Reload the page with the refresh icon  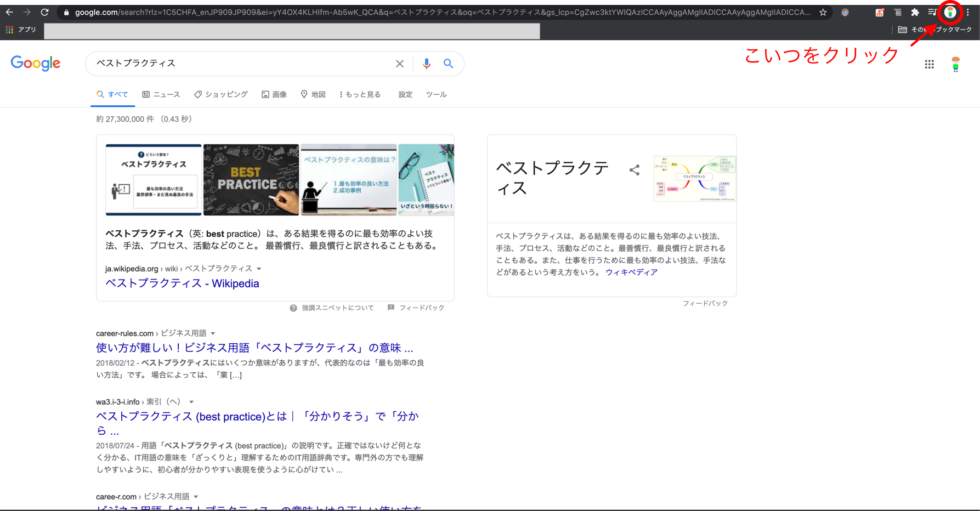tap(44, 12)
